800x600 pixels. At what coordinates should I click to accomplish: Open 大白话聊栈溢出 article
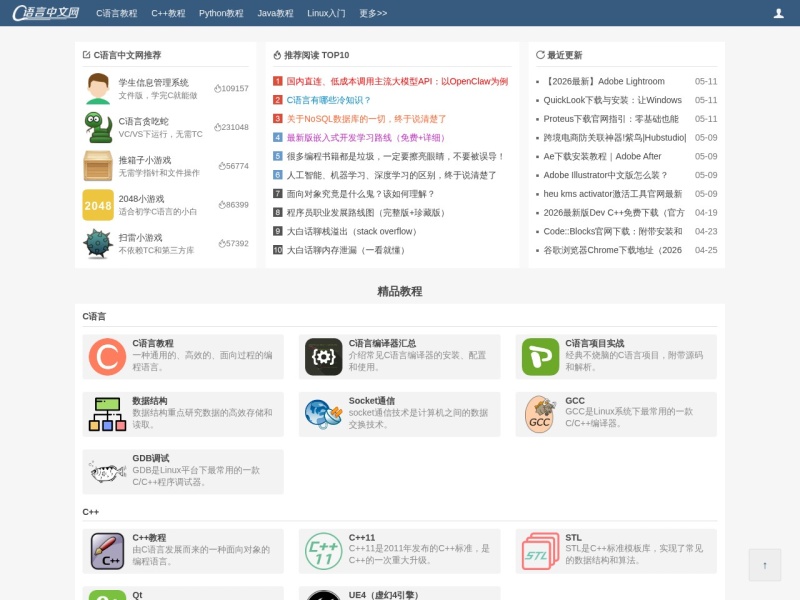[353, 231]
